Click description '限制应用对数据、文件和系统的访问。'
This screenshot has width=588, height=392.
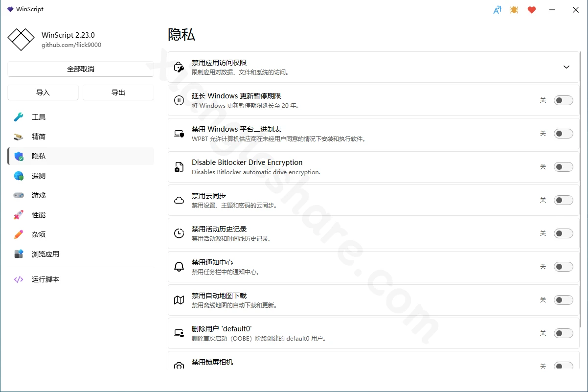point(241,72)
